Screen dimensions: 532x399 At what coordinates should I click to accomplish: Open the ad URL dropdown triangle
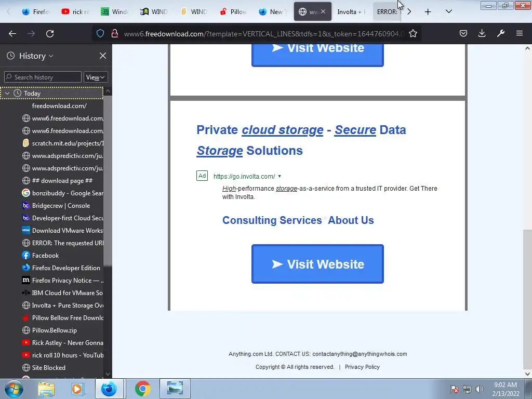(x=280, y=176)
